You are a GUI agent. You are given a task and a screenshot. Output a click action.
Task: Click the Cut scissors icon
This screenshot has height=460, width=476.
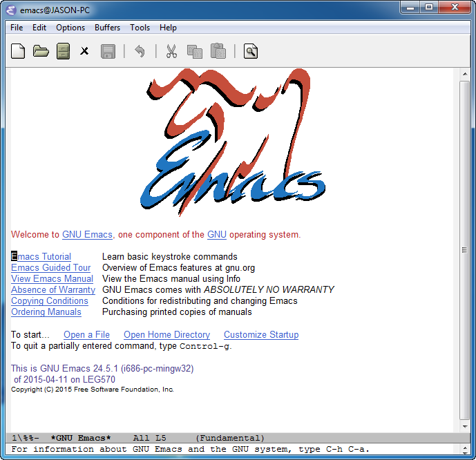click(171, 51)
